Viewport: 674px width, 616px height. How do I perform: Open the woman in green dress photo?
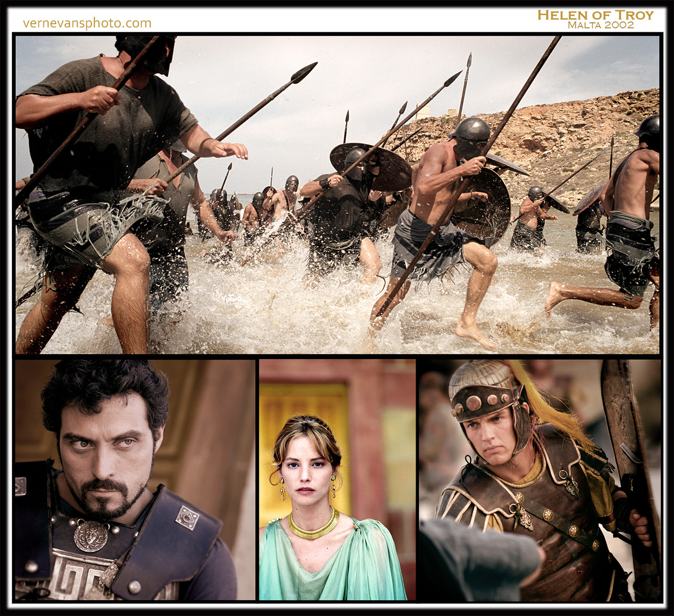pos(338,480)
